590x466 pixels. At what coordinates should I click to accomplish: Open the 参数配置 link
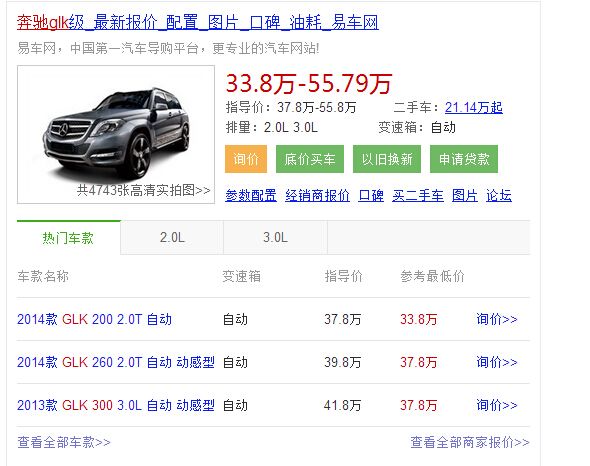point(251,195)
